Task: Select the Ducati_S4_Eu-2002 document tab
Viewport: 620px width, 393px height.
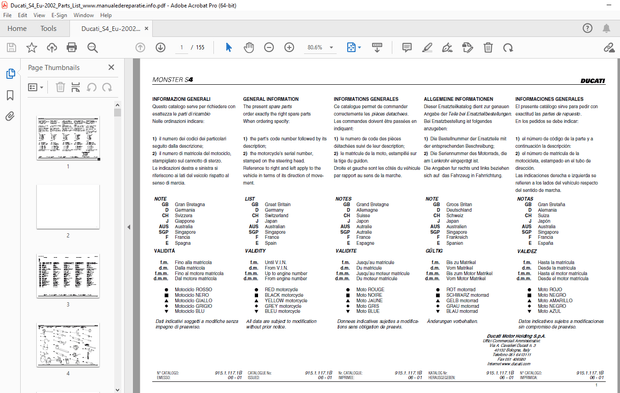Action: click(x=111, y=28)
